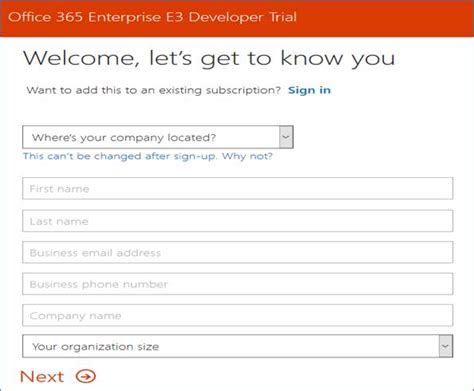The width and height of the screenshot is (474, 391).
Task: Click 'Want to add this to an existing subscription?' text
Action: (x=154, y=90)
